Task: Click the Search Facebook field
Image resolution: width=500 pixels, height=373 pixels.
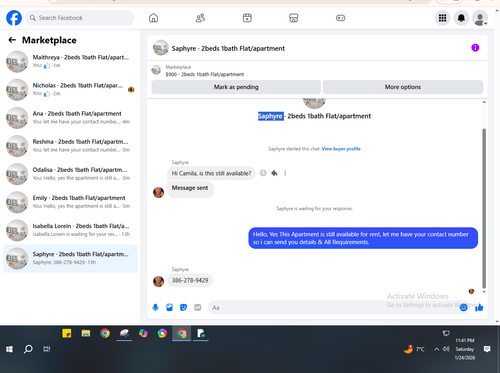Action: click(x=80, y=18)
